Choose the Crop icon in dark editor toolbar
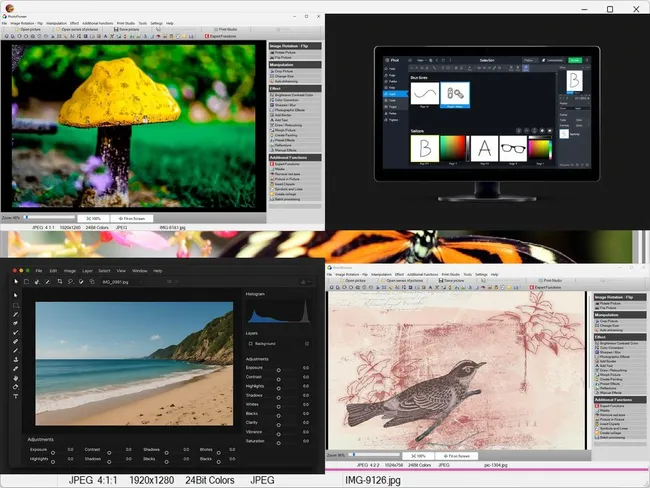This screenshot has width=650, height=488. (x=59, y=282)
